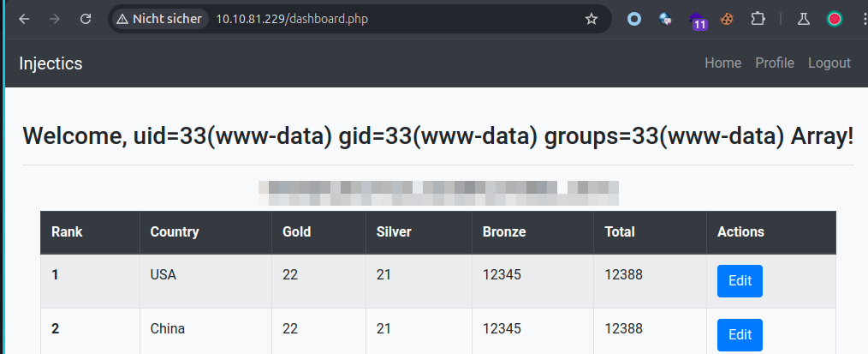This screenshot has height=354, width=868.
Task: Click the browser back arrow
Action: (24, 19)
